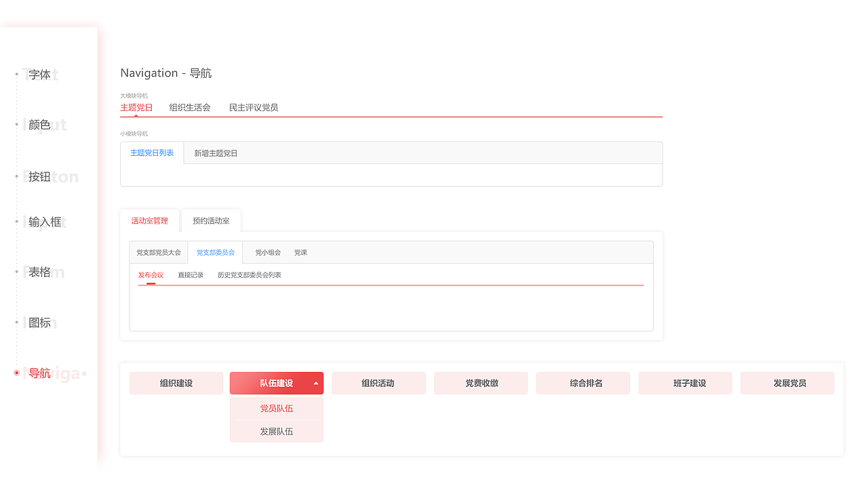Choose 党员队伍 from dropdown
Screen dimensions: 868x488
[277, 409]
